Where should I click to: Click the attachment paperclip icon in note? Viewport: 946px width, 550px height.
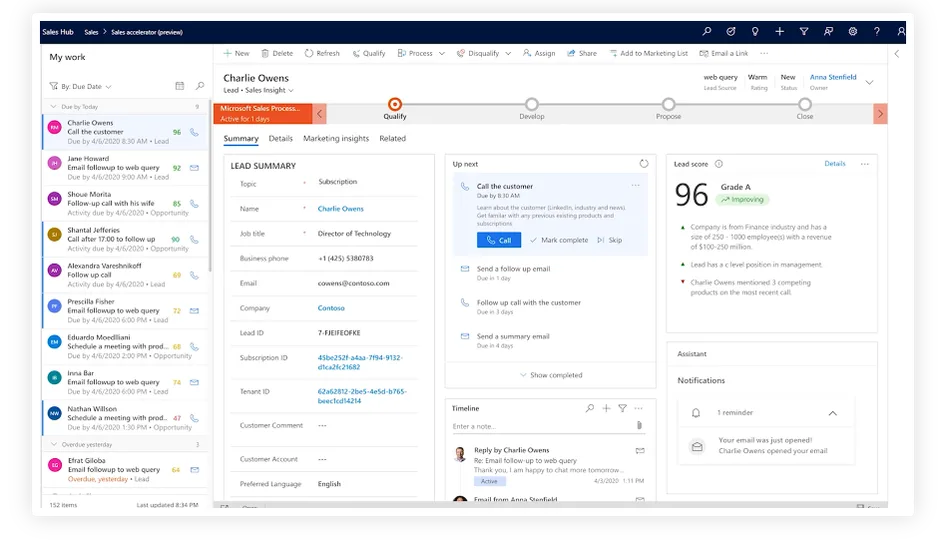click(x=640, y=425)
